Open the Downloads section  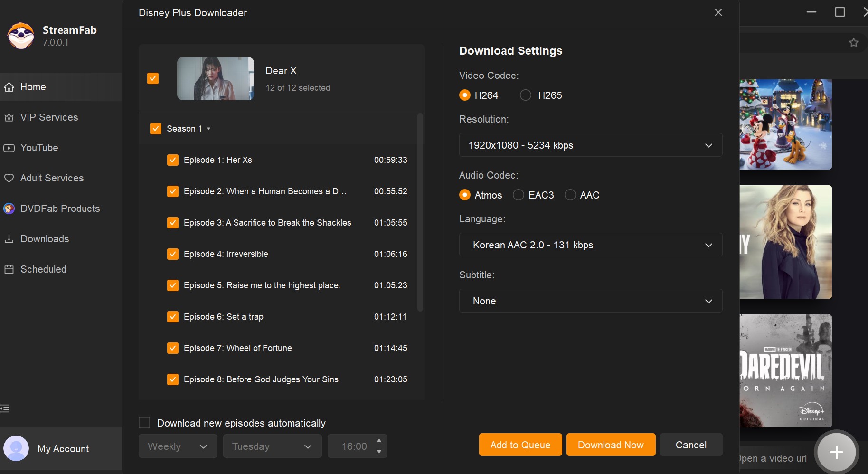click(x=44, y=239)
